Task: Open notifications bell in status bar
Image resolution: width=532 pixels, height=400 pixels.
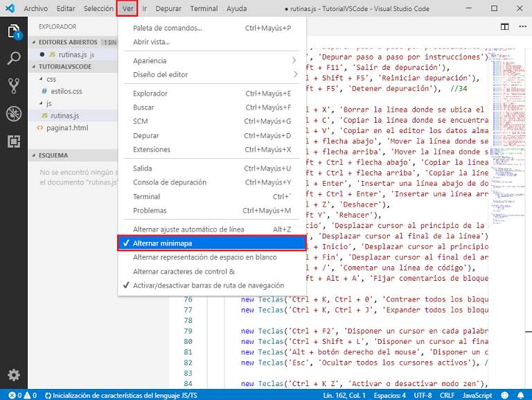Action: (520, 395)
